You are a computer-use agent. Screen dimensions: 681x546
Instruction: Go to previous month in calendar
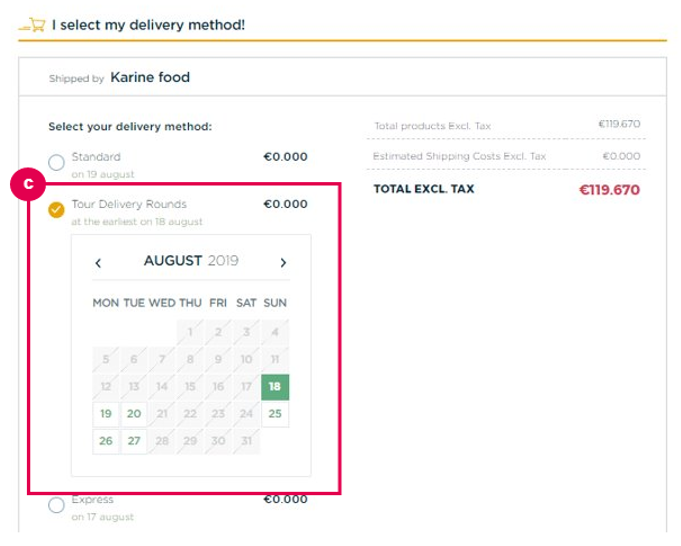[x=98, y=263]
